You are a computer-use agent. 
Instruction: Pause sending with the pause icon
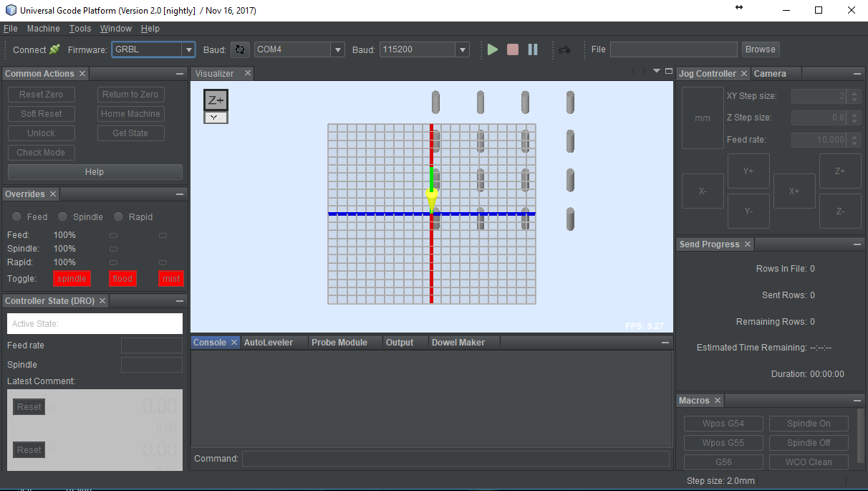tap(533, 49)
